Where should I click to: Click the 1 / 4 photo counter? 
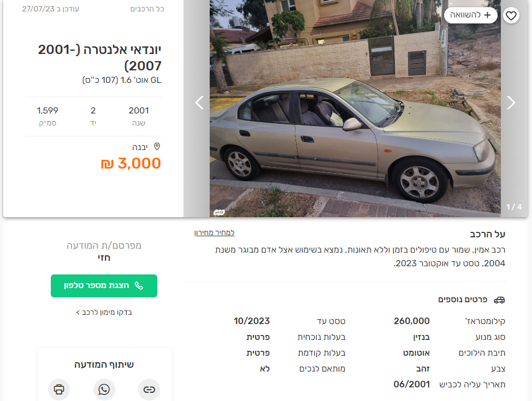click(513, 207)
